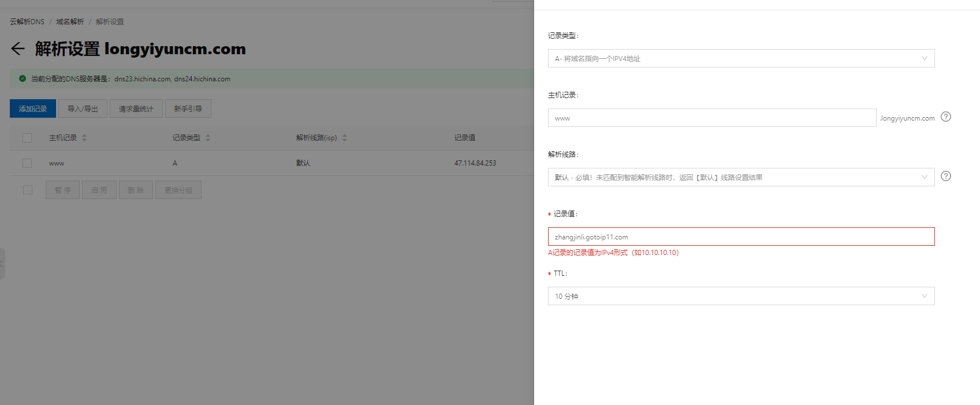This screenshot has width=980, height=405.
Task: Sort by 解析线路(isp) column arrows
Action: [x=345, y=138]
